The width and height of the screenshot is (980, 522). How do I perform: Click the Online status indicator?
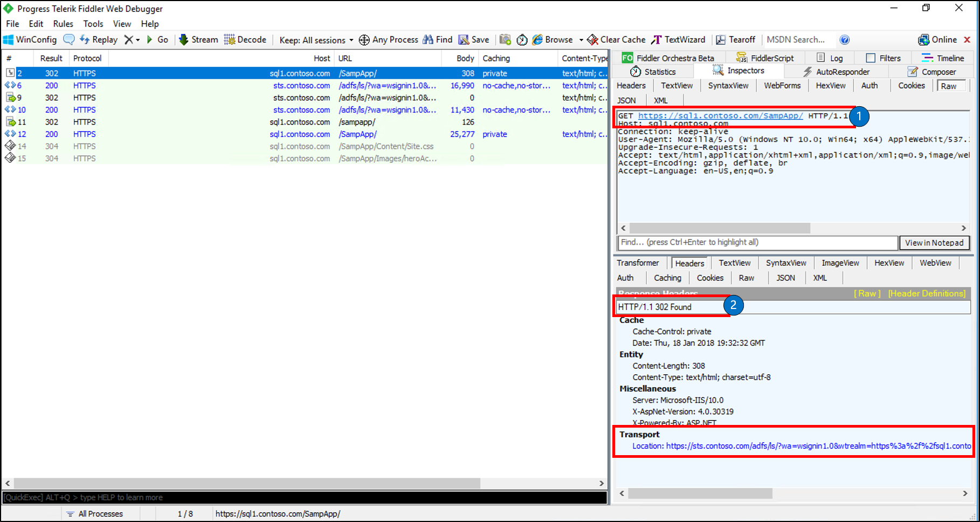[937, 39]
